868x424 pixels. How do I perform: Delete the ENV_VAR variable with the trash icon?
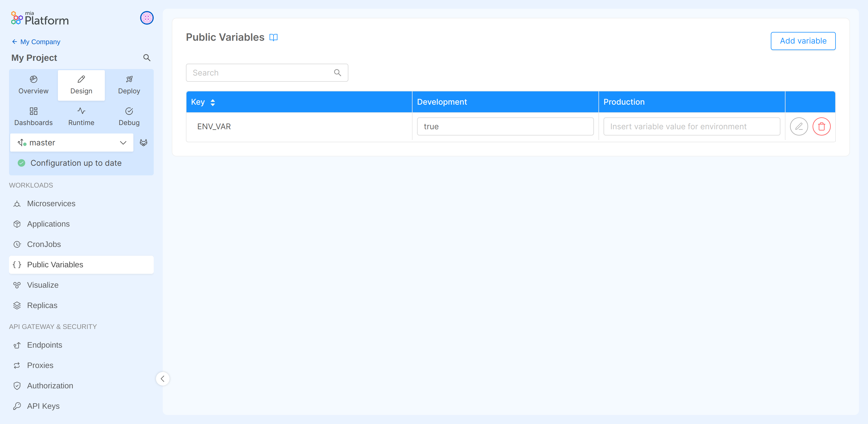click(821, 126)
